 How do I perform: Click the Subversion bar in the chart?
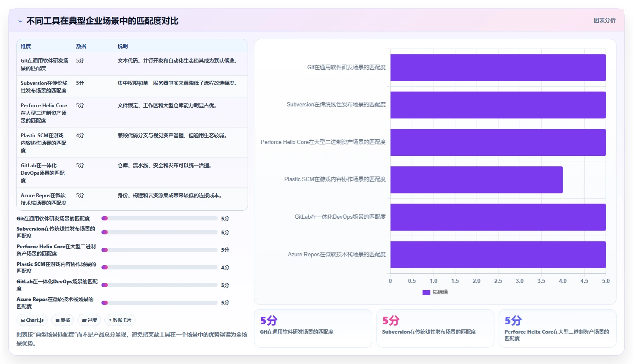pyautogui.click(x=498, y=105)
